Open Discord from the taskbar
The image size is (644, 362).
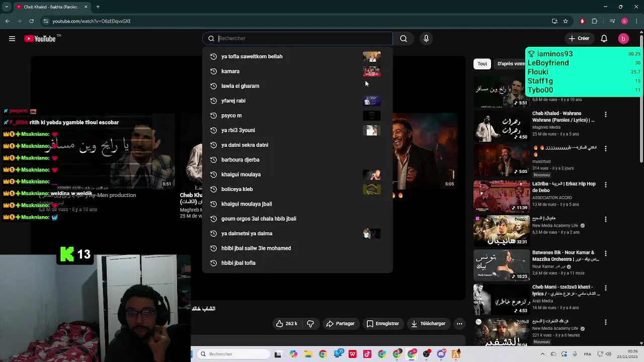coord(442,354)
